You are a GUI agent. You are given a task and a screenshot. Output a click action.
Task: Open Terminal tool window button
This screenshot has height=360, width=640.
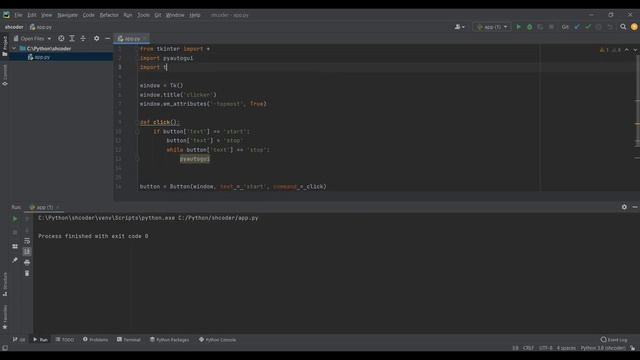129,340
